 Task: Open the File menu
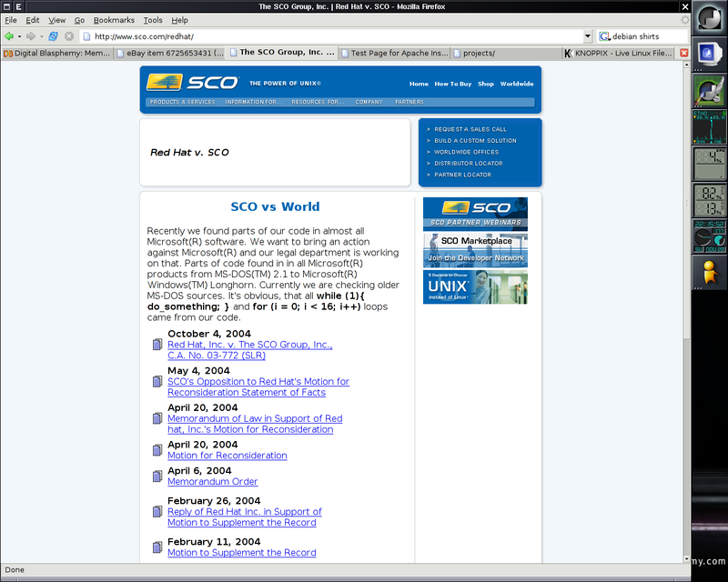point(11,20)
